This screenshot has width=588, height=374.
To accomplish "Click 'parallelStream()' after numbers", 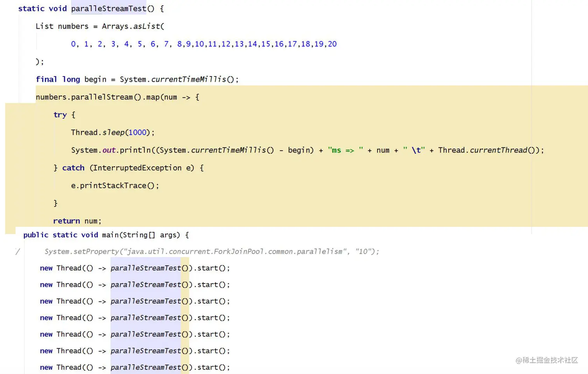I will coord(106,97).
